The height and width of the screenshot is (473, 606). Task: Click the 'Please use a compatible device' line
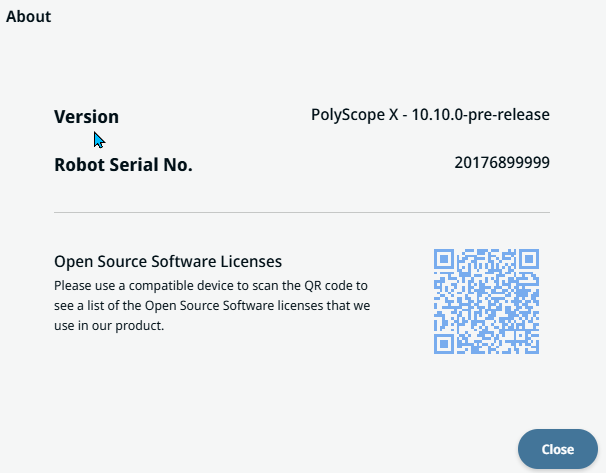tap(211, 285)
